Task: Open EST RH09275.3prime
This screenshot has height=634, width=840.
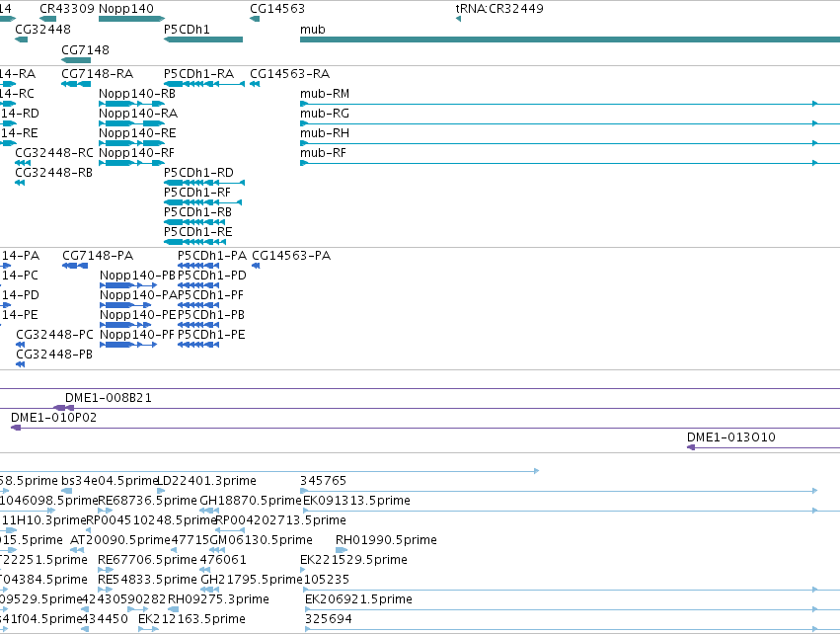Action: [218, 600]
